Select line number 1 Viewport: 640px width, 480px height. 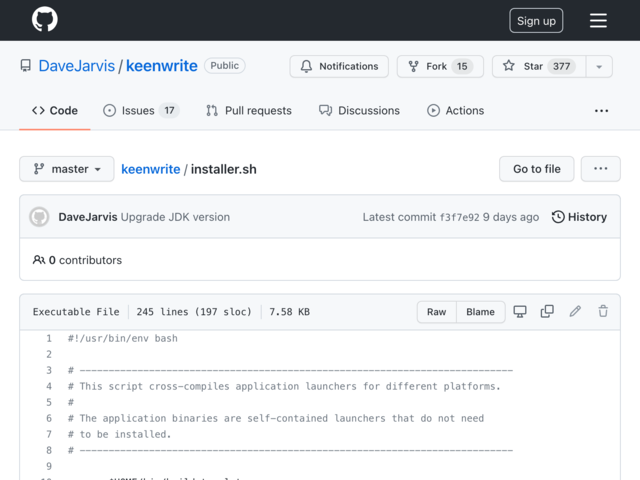click(x=49, y=338)
